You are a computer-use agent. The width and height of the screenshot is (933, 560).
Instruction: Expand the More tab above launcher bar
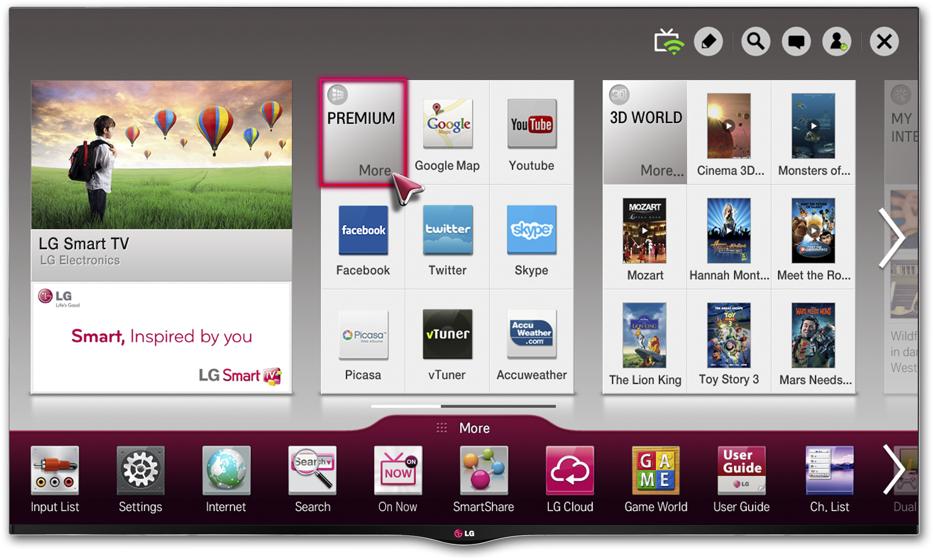(464, 428)
